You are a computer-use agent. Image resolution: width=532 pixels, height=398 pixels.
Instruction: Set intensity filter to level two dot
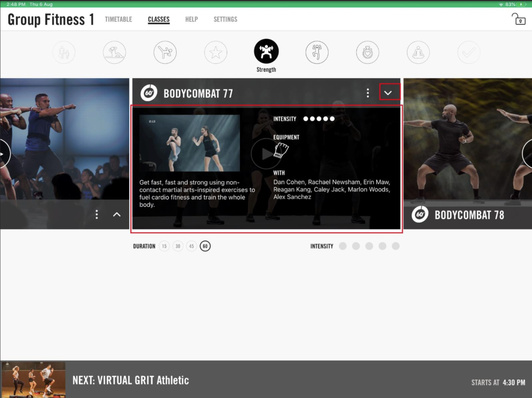point(356,246)
